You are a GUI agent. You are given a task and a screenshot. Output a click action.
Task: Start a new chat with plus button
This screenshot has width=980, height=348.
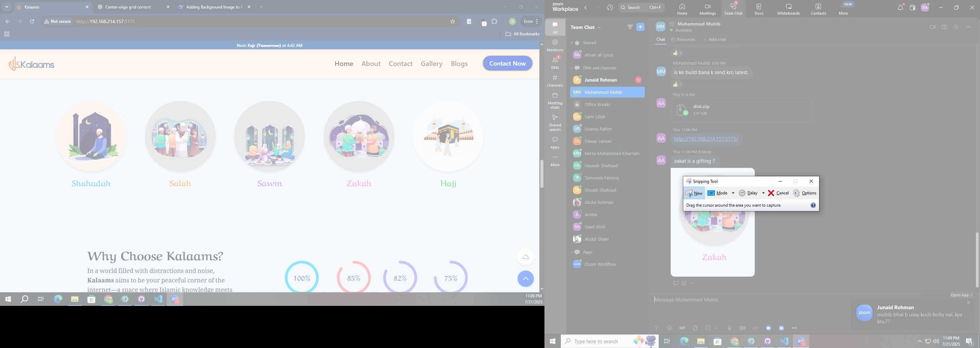pos(640,27)
